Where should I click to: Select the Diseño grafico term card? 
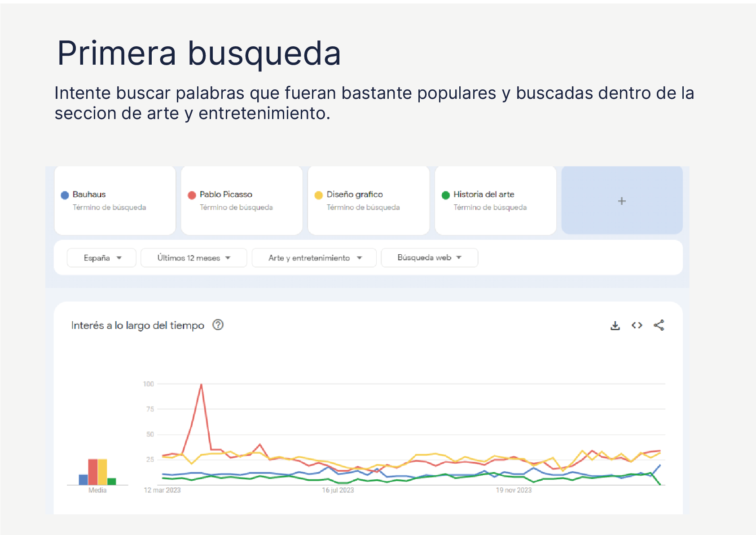click(x=369, y=200)
